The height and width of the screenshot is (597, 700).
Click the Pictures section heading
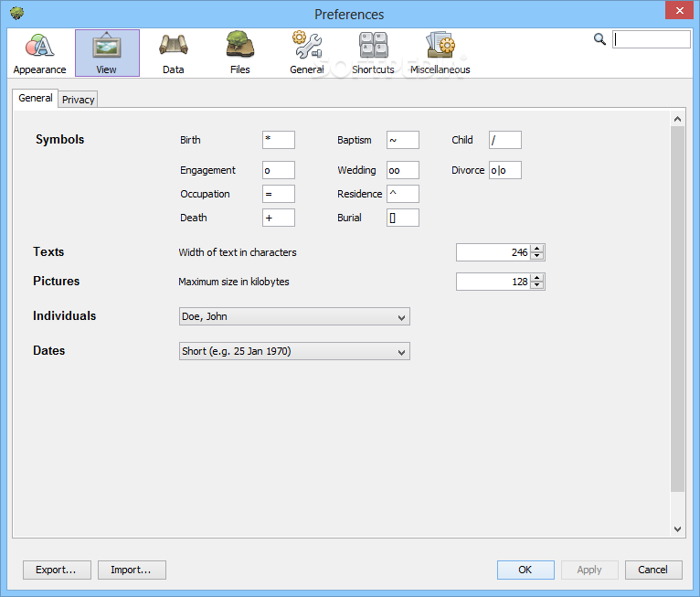pyautogui.click(x=57, y=282)
